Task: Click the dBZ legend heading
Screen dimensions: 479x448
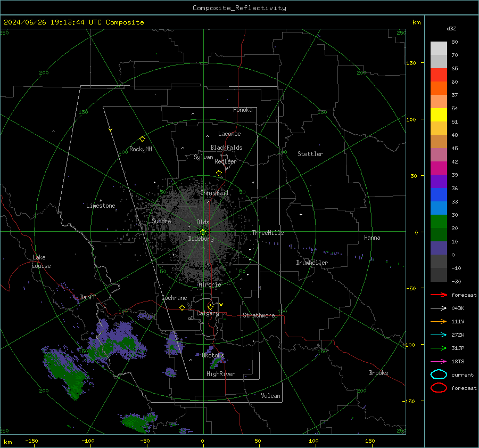Action: pos(451,28)
